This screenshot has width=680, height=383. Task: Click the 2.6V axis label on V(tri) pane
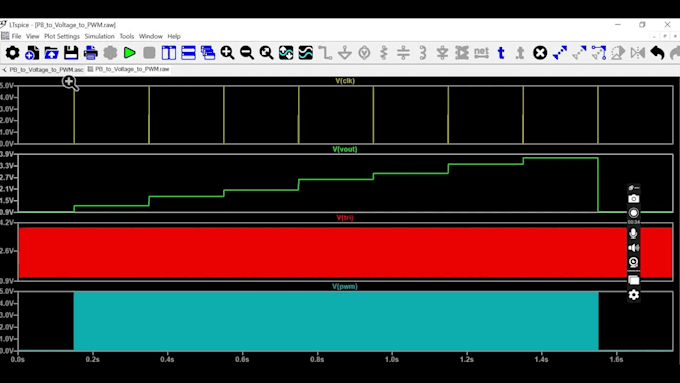coord(7,251)
